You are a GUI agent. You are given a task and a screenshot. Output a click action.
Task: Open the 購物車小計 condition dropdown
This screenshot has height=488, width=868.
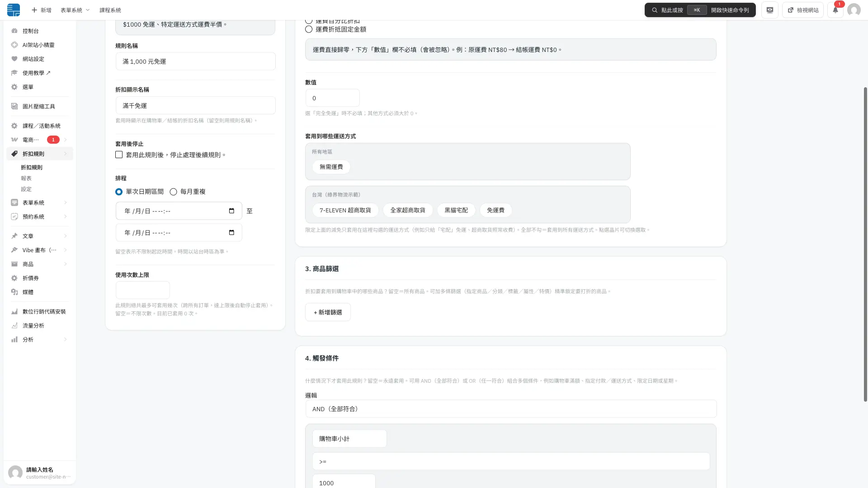click(x=349, y=439)
